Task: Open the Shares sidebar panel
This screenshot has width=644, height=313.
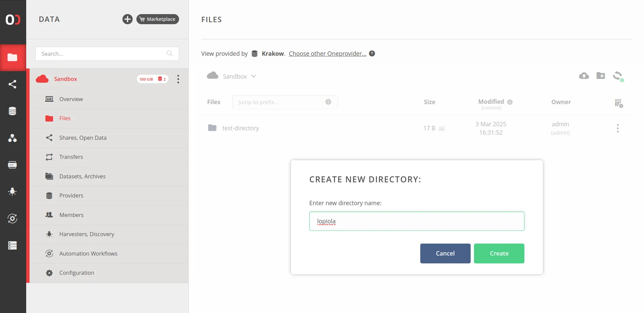Action: 13,84
